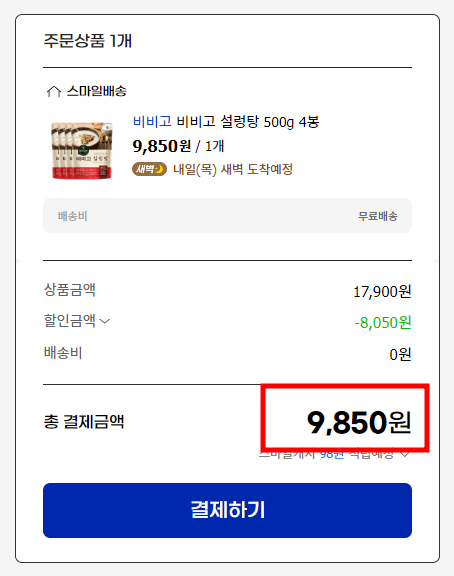
Task: Select the 비비고 설렁탕 500g 4봉 title
Action: coord(248,122)
